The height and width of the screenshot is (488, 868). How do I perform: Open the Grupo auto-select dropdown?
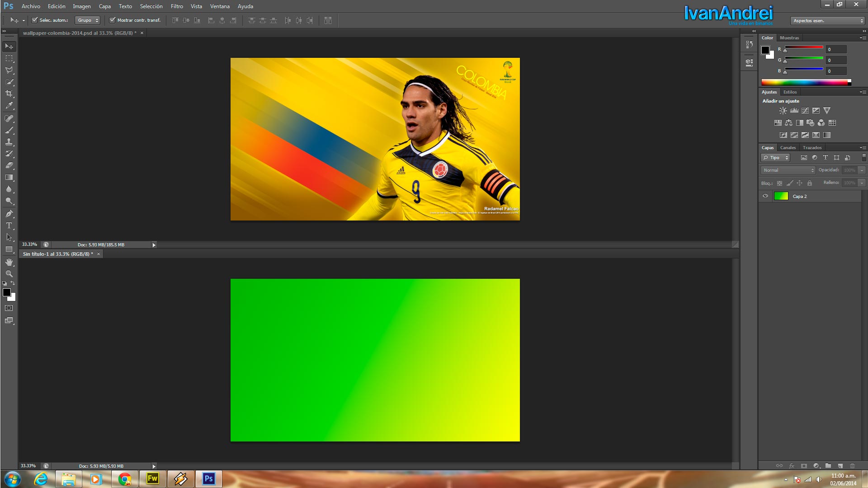click(87, 20)
